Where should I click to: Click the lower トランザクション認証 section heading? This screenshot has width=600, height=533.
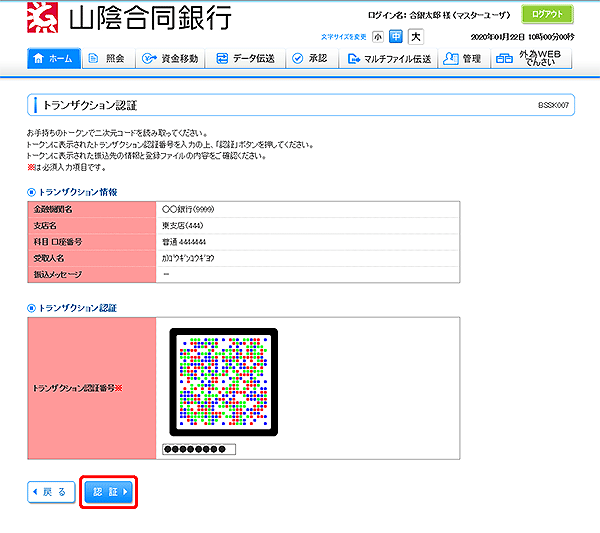point(78,308)
